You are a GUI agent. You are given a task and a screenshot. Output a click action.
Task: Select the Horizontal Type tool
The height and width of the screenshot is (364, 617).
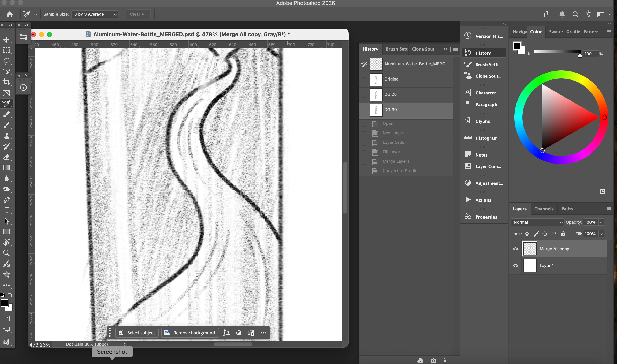[x=7, y=211]
